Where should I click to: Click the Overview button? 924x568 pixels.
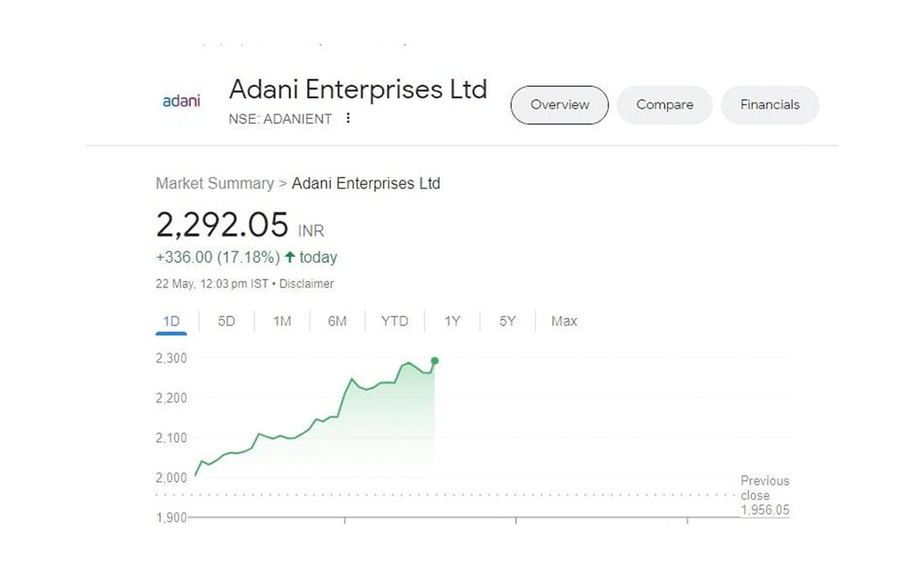pos(559,105)
